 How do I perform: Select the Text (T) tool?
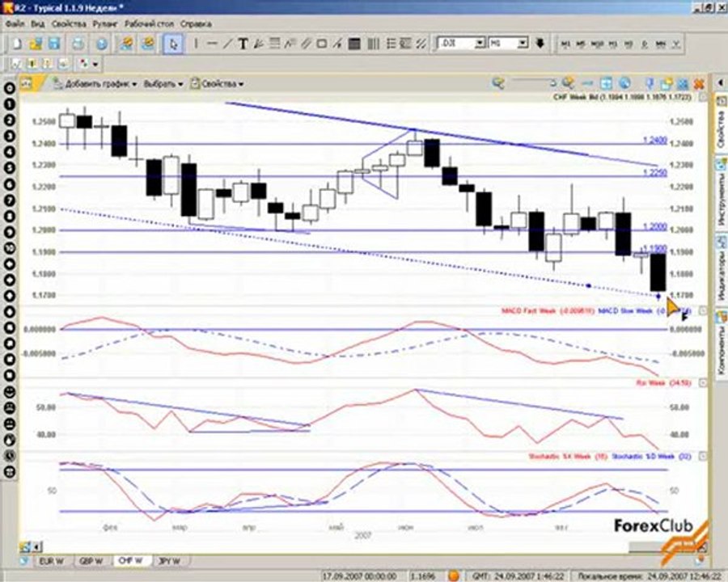pyautogui.click(x=243, y=44)
